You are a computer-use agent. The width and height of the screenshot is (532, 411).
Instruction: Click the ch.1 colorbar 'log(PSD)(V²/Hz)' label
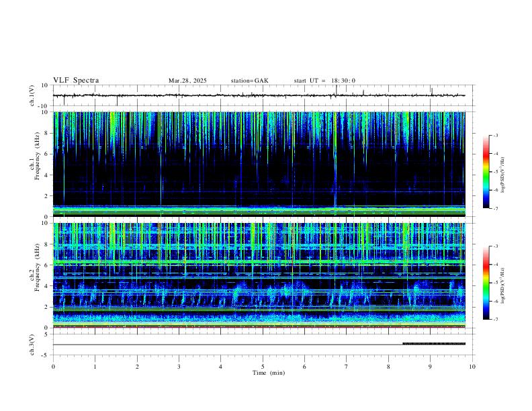click(502, 175)
